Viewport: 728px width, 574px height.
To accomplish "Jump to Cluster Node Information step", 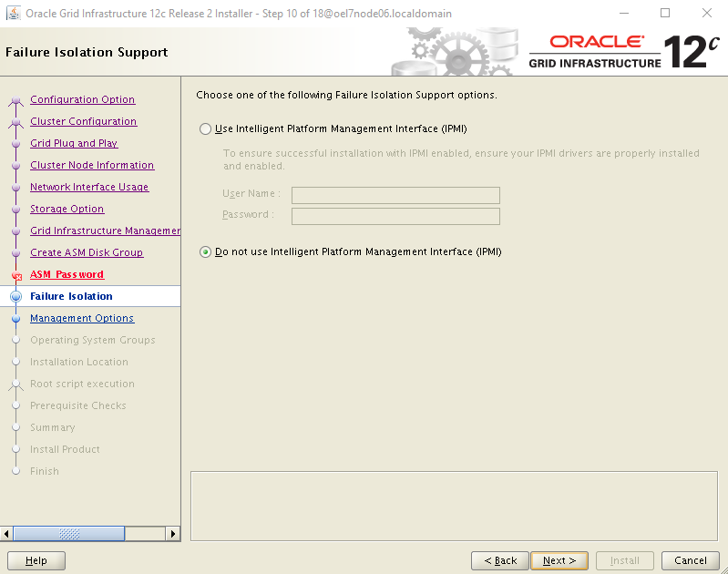I will 92,166.
